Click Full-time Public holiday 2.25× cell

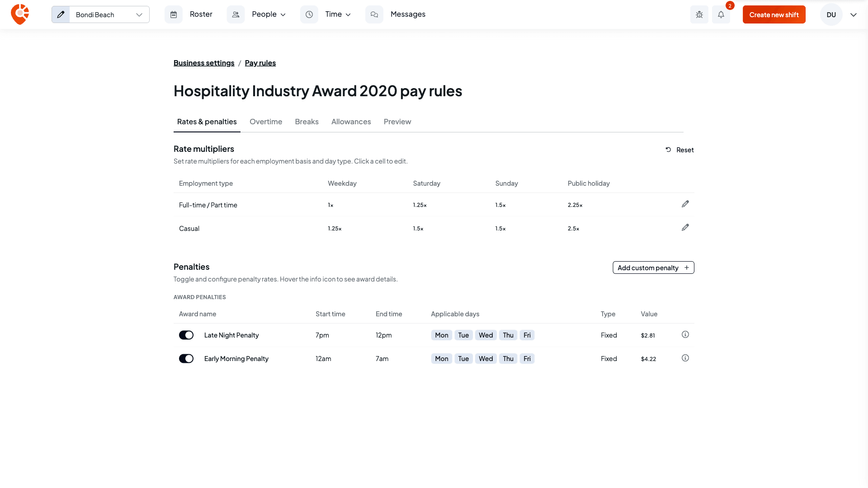575,205
